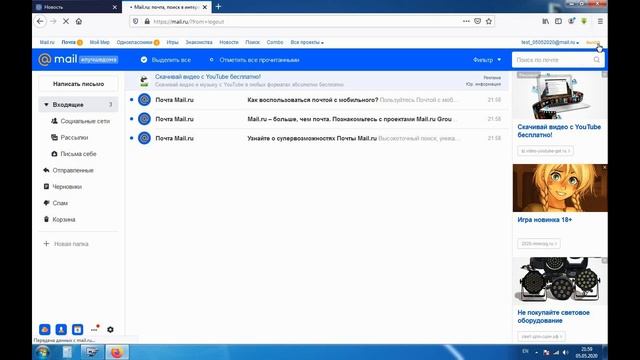Open the Новости portal link
Viewport: 640px width, 360px height.
pos(229,42)
